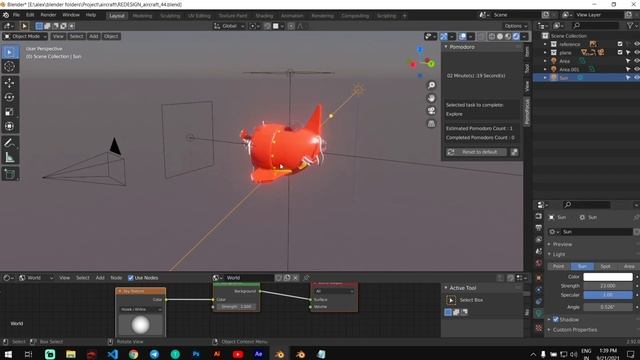Open the Options dropdown in viewport header
Screen dimensions: 640x360
click(516, 26)
